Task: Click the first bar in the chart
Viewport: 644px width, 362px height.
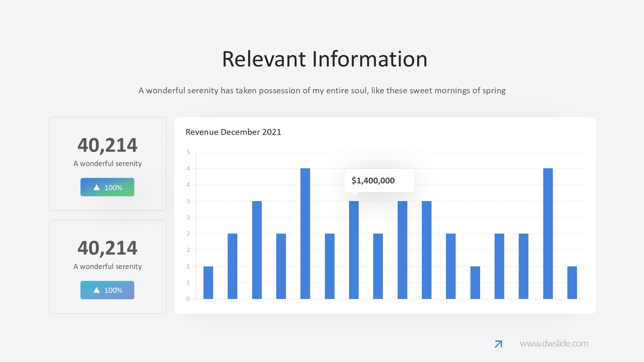Action: tap(208, 283)
